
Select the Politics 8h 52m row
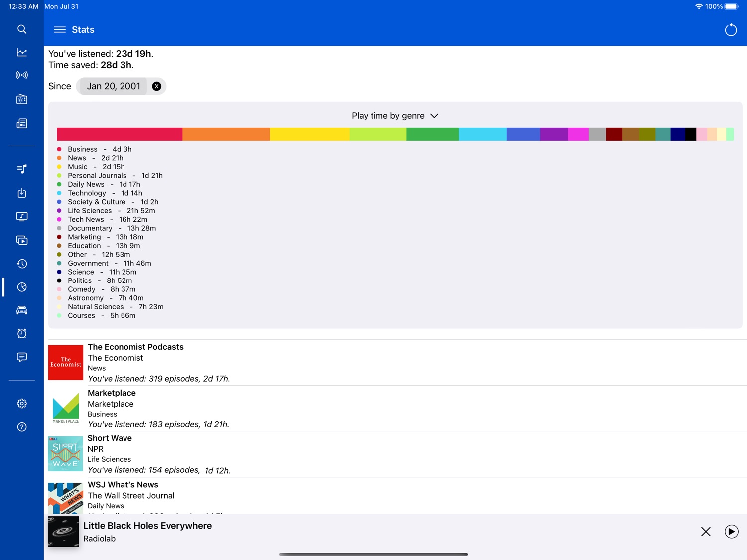click(x=95, y=280)
